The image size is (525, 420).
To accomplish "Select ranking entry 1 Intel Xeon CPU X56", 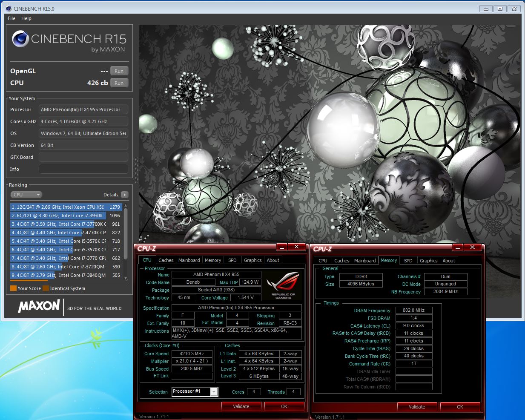I will click(66, 207).
